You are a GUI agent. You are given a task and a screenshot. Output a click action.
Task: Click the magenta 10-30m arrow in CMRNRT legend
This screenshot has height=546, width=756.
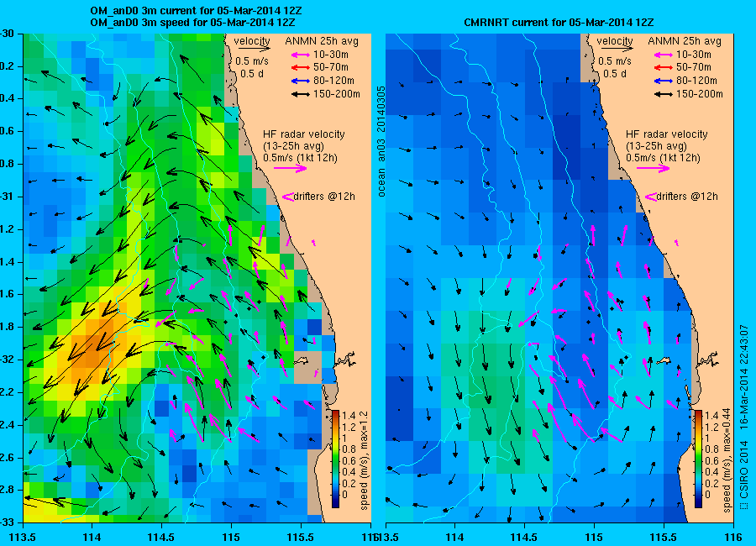(664, 55)
